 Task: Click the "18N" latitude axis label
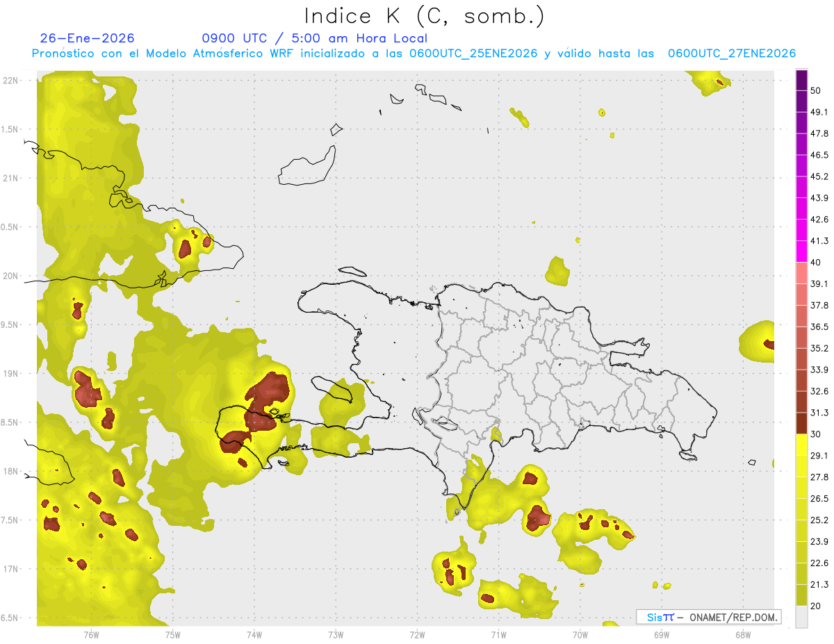pos(10,471)
